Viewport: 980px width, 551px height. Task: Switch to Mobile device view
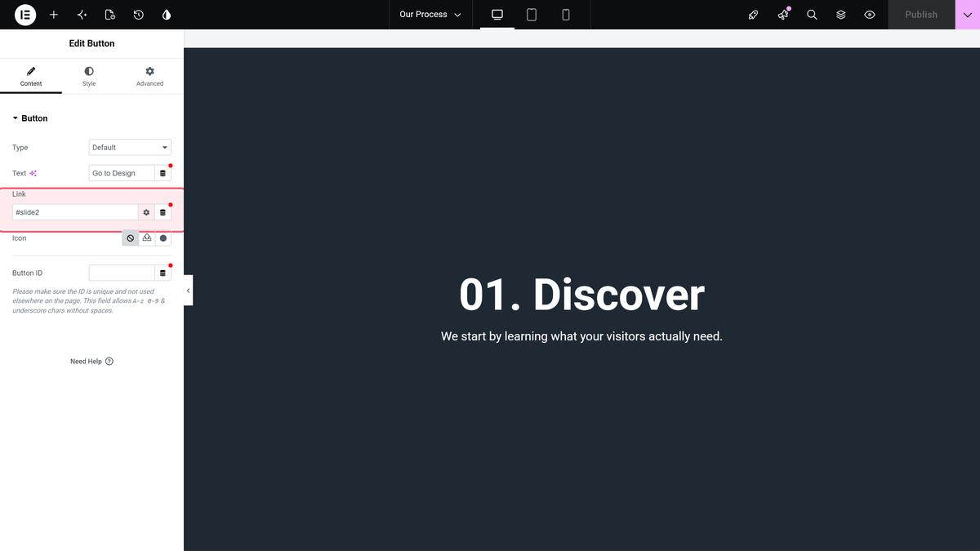pos(566,15)
